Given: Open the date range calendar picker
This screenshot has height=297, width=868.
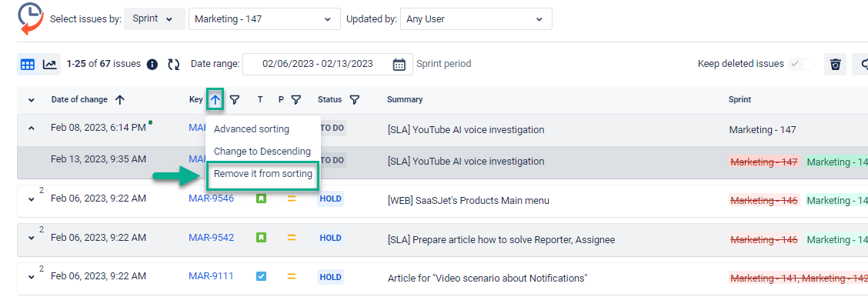Looking at the screenshot, I should (x=399, y=64).
